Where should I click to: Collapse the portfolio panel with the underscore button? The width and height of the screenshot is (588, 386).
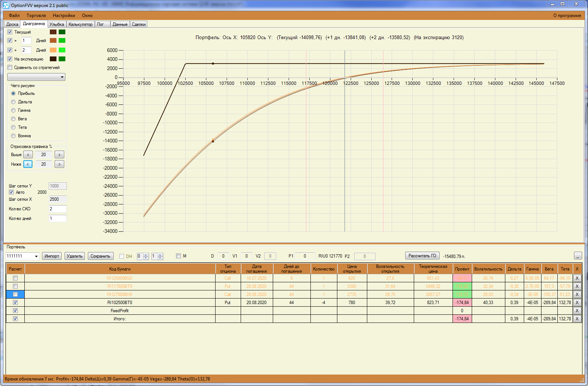pos(578,256)
